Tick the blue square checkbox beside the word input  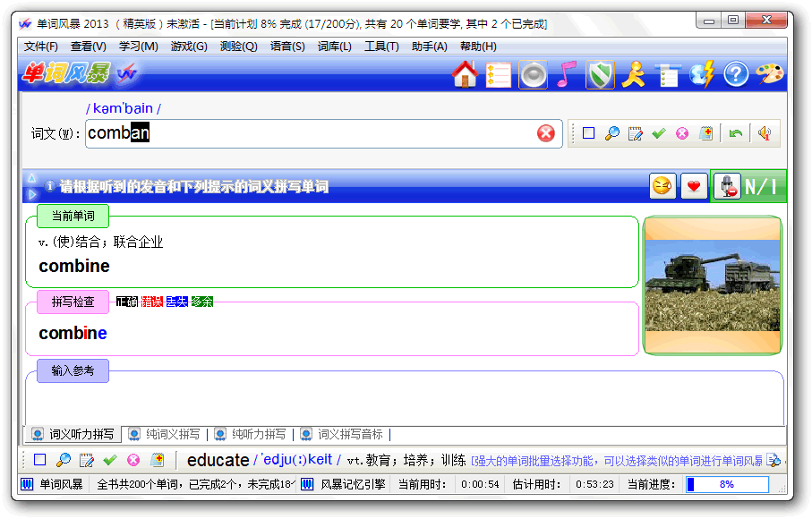[x=588, y=133]
